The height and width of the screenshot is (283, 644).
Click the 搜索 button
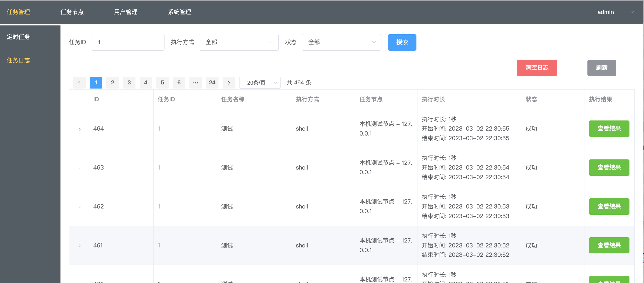402,42
